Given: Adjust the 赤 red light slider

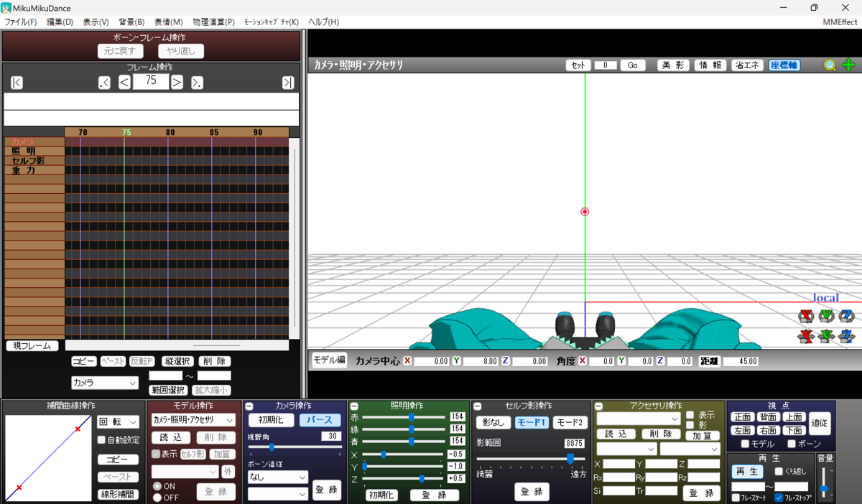Looking at the screenshot, I should click(x=404, y=416).
